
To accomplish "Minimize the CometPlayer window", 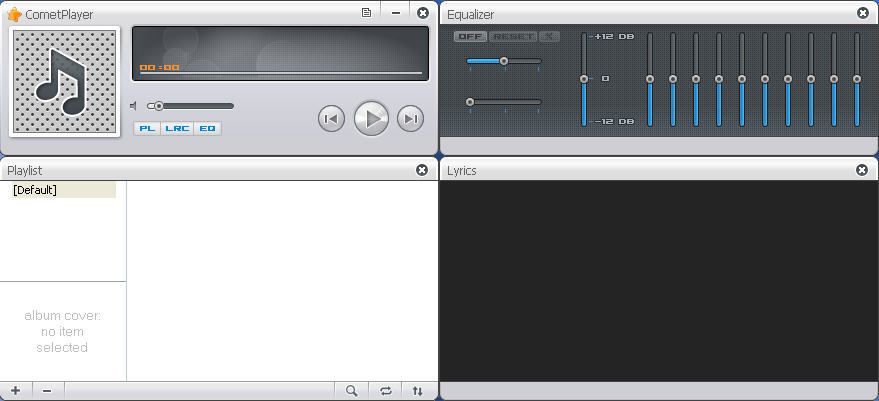I will 396,13.
